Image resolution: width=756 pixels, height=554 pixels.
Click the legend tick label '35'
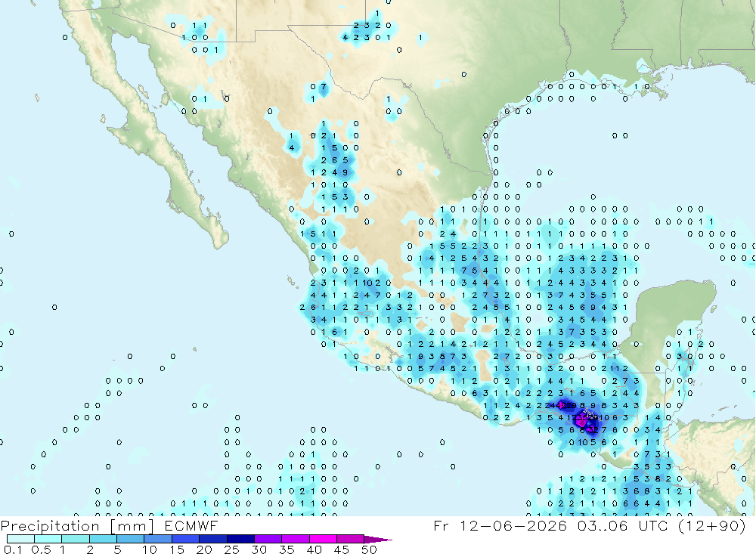tap(287, 549)
